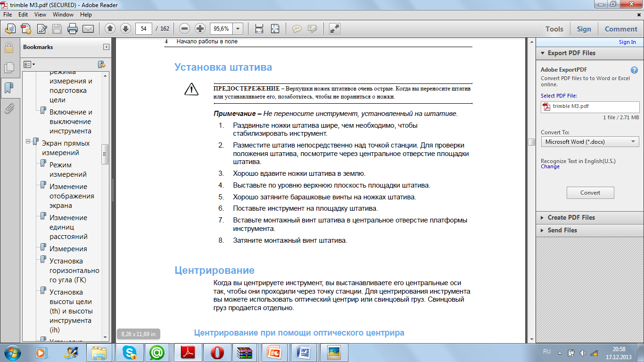This screenshot has height=362, width=644.
Task: Open ExportPDF help question mark
Action: pyautogui.click(x=635, y=70)
